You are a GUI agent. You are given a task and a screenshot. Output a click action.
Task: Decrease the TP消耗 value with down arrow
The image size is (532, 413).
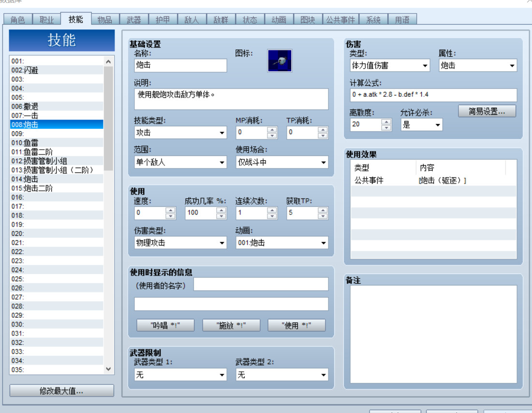click(323, 136)
